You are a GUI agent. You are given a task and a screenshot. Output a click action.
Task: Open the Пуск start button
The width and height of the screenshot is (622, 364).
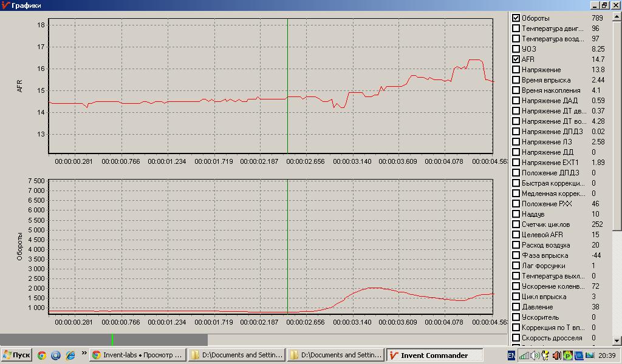point(16,355)
